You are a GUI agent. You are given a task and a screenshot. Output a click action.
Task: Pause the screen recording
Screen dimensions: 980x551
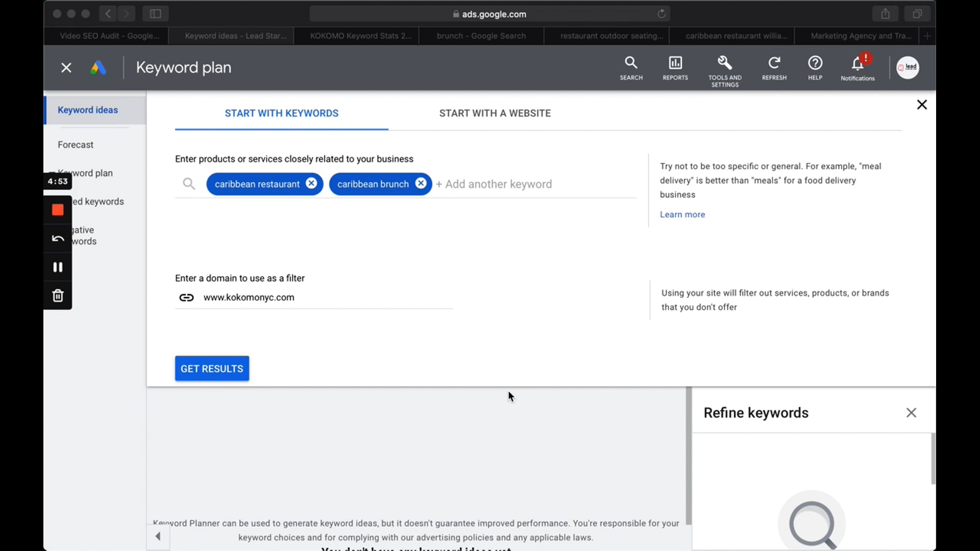(x=58, y=267)
